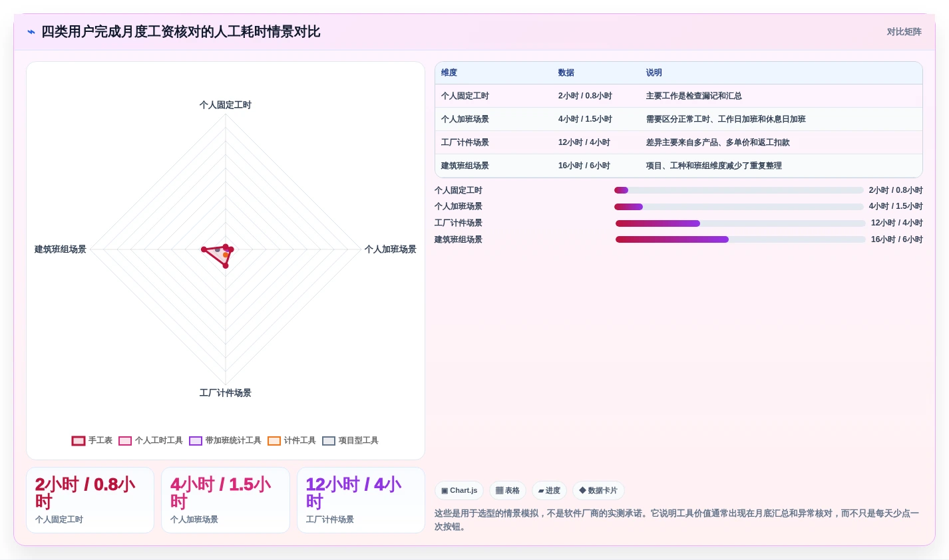
Task: Open the 4小时 / 1.5小时 summary card
Action: [x=226, y=500]
